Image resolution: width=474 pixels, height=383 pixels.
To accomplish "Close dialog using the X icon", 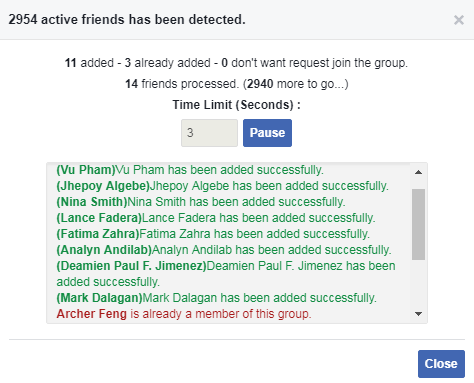I will (459, 20).
